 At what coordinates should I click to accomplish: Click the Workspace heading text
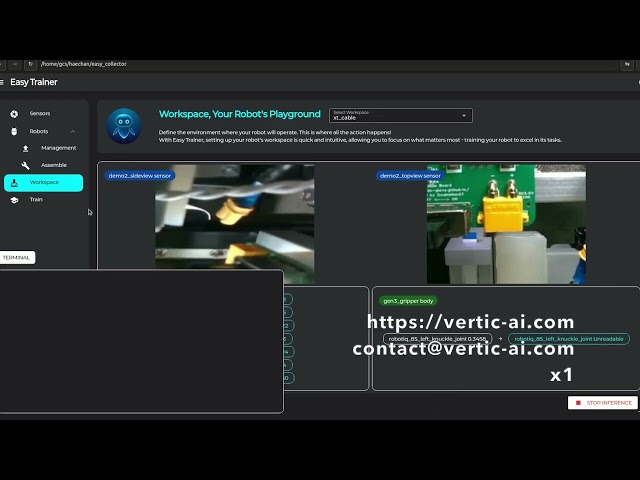point(240,114)
